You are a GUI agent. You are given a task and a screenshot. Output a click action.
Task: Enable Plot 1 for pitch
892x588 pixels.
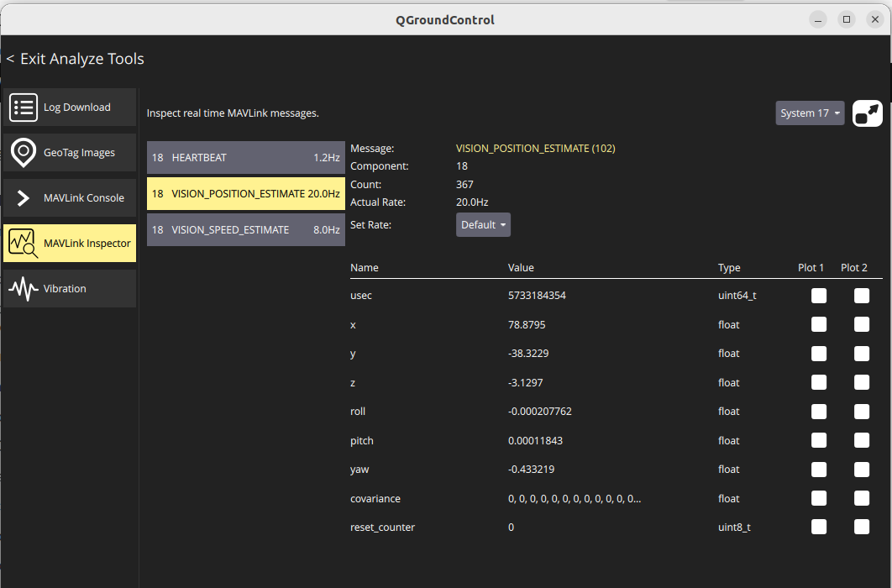(819, 440)
